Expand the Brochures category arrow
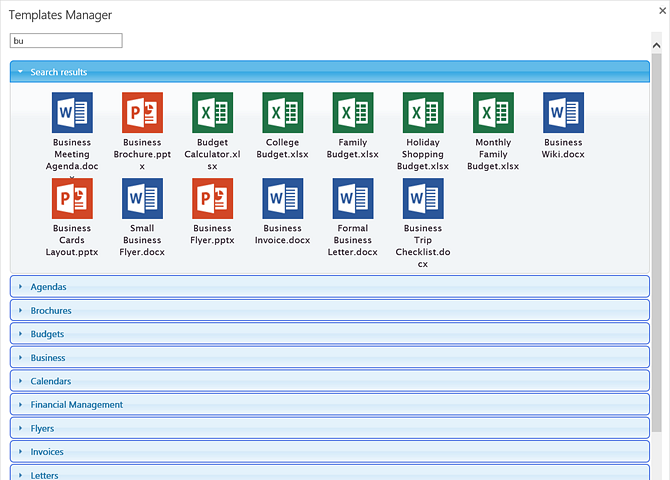 tap(20, 310)
